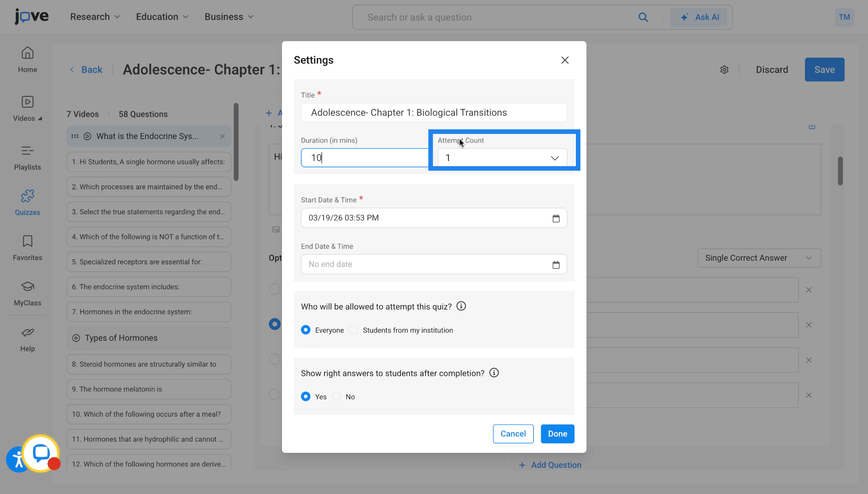This screenshot has width=868, height=494.
Task: Click info icon beside quiz attempt question
Action: pos(461,306)
